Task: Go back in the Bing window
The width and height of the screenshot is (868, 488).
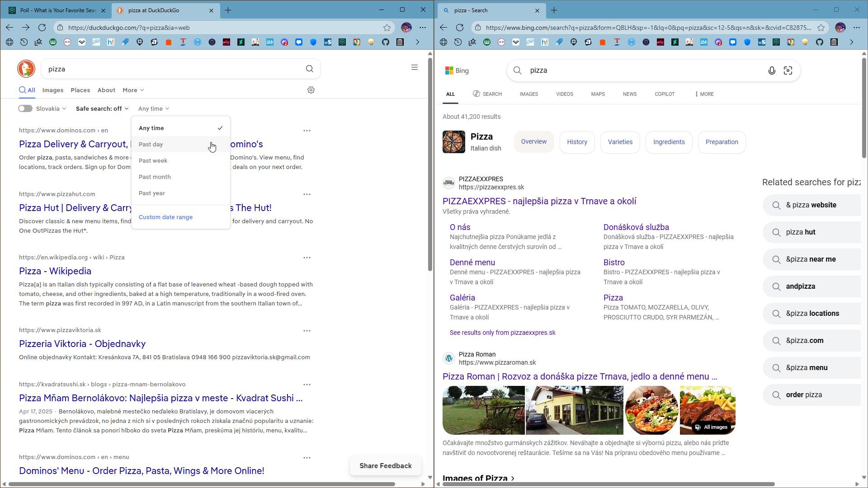Action: coord(443,28)
